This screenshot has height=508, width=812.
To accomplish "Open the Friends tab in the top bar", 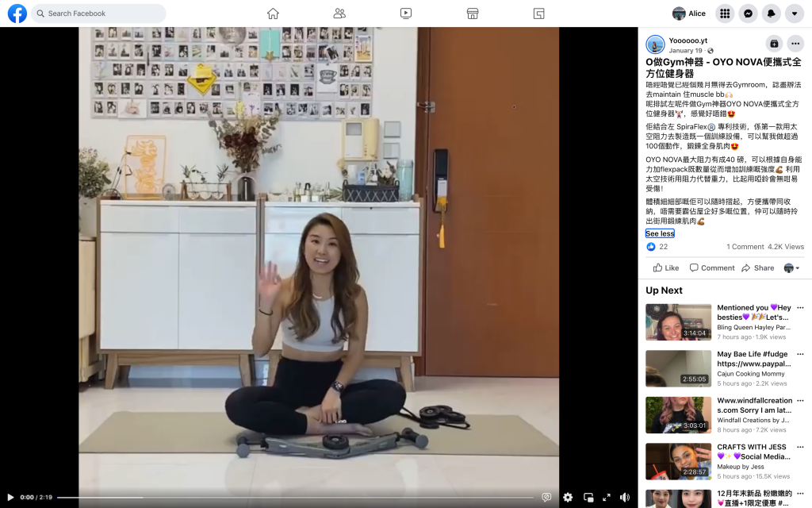I will (339, 13).
